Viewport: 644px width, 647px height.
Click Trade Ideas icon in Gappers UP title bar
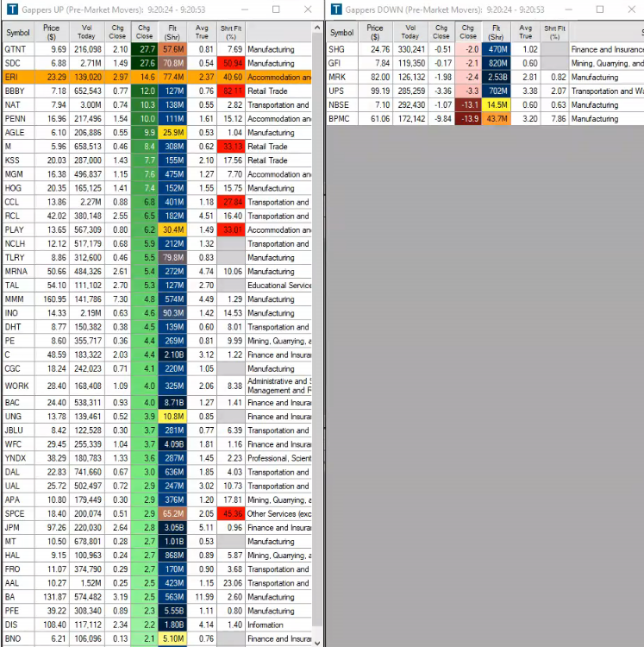point(12,9)
